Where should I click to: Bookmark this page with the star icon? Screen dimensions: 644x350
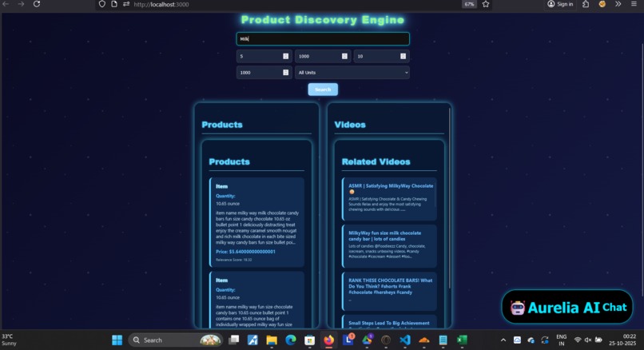tap(486, 4)
